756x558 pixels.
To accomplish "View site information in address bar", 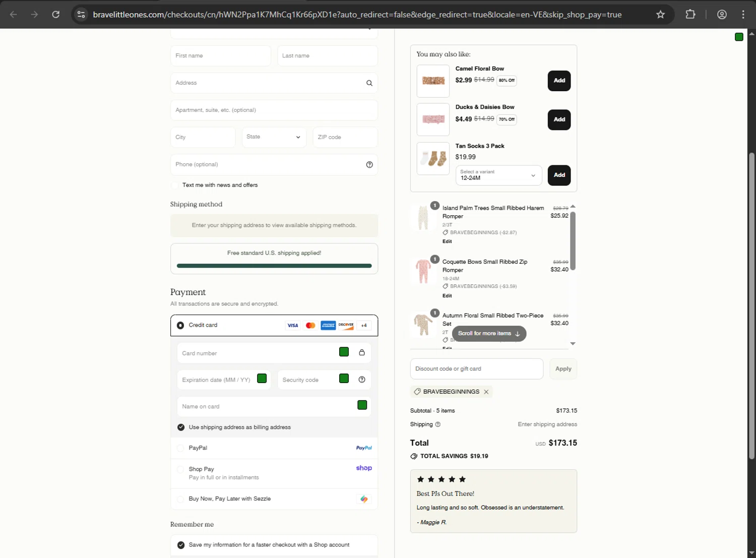I will click(x=81, y=15).
